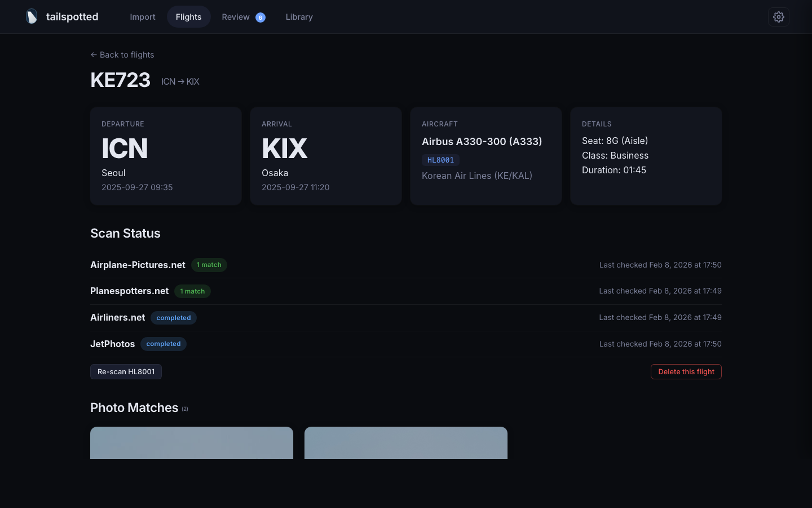Click the KE723 flight title
812x508 pixels.
pyautogui.click(x=120, y=80)
